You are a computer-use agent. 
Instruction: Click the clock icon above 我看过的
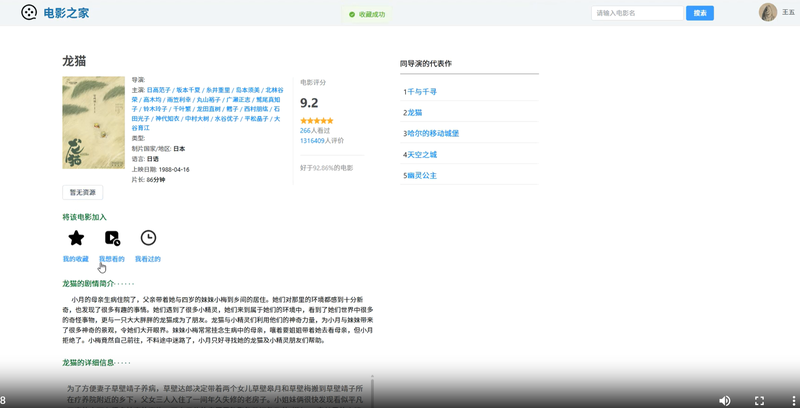pyautogui.click(x=148, y=238)
